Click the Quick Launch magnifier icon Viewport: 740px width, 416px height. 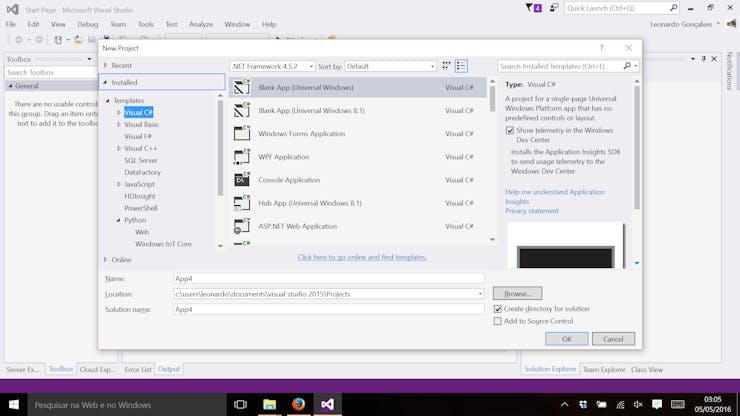click(673, 8)
